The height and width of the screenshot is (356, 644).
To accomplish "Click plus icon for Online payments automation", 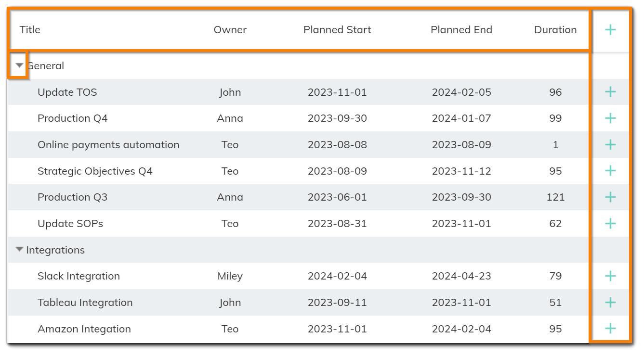I will point(610,145).
